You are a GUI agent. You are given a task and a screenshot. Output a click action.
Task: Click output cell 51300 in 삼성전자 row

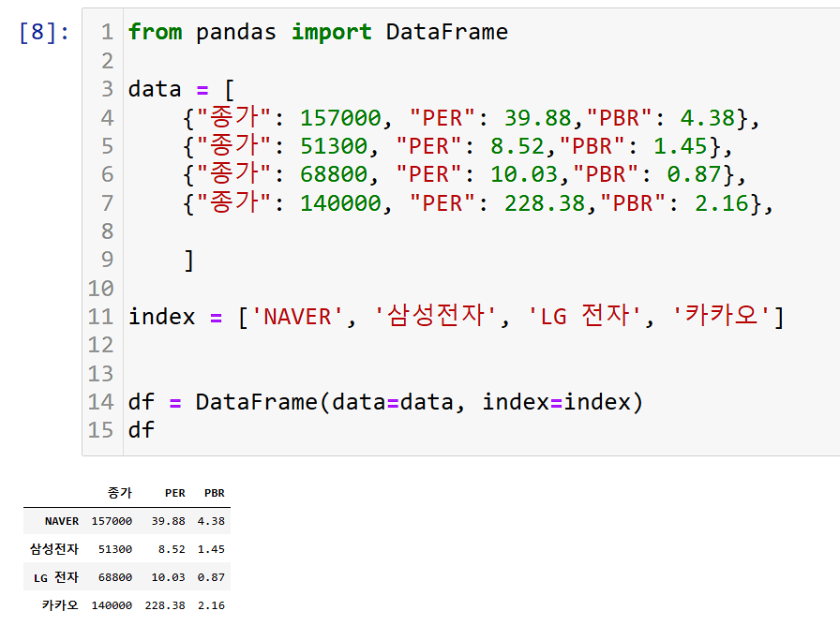pos(115,549)
